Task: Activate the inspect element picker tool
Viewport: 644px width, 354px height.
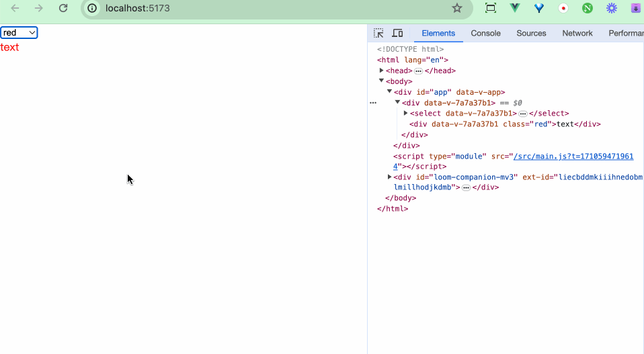Action: tap(379, 33)
